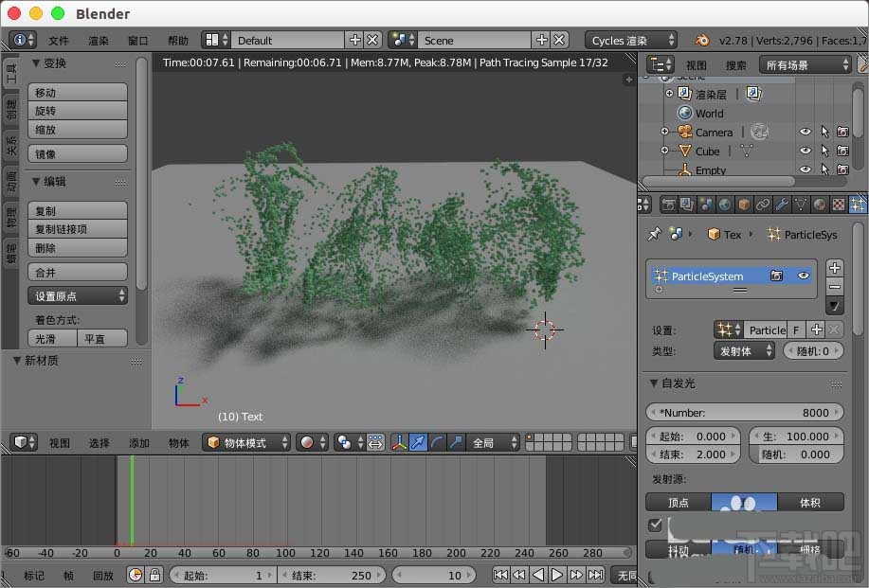The height and width of the screenshot is (588, 869).
Task: Expand the Camera entry in the outliner
Action: tap(664, 132)
